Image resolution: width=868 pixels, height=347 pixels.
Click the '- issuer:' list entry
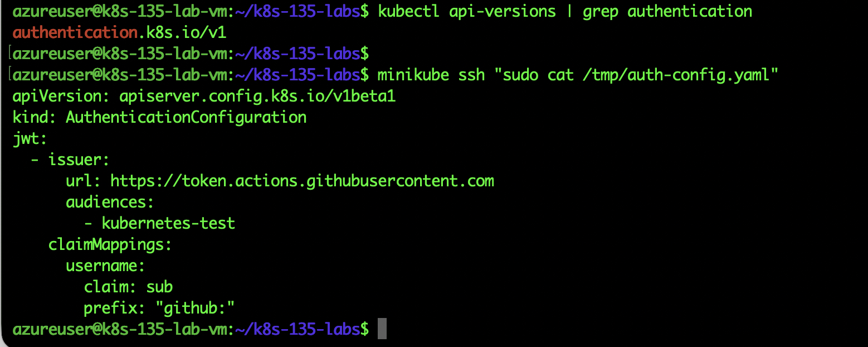pyautogui.click(x=70, y=160)
